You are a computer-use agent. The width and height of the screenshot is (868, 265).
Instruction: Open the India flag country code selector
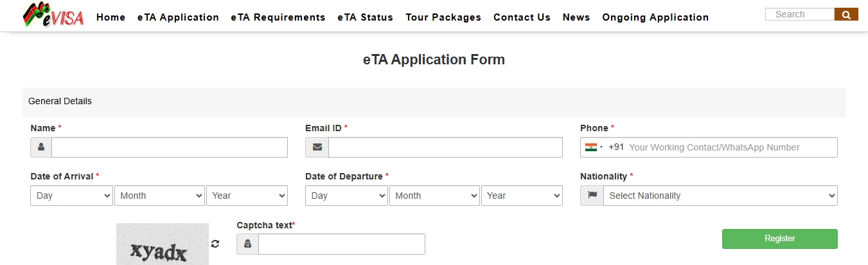pyautogui.click(x=594, y=147)
